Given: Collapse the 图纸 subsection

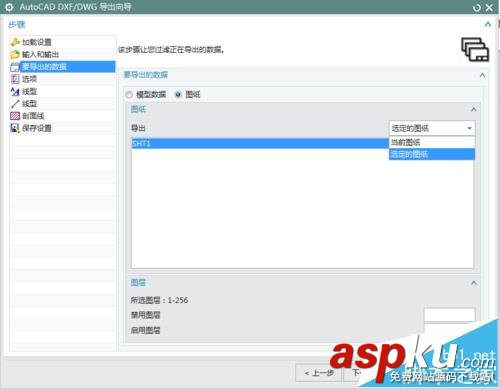Looking at the screenshot, I should coord(473,109).
